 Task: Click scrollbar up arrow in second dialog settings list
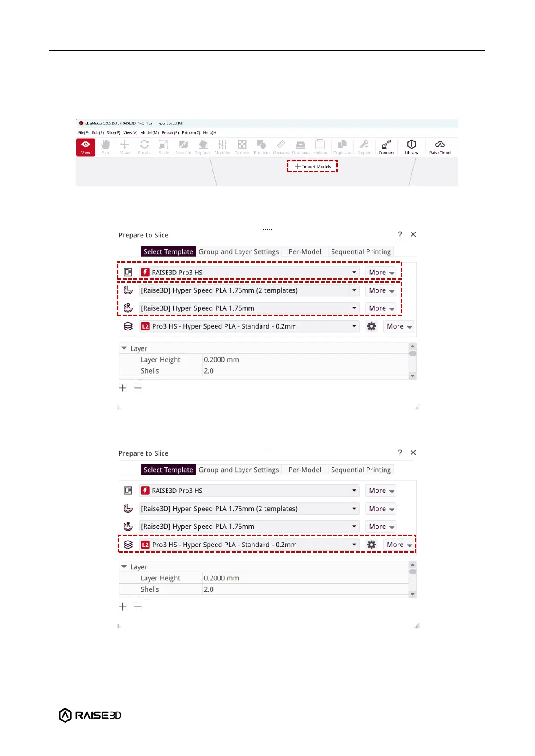click(412, 564)
